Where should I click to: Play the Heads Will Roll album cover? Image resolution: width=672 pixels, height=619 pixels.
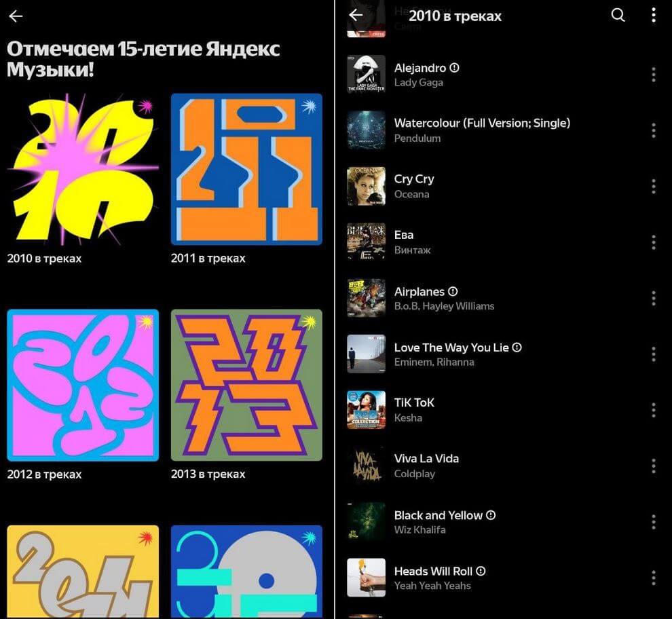tap(366, 578)
